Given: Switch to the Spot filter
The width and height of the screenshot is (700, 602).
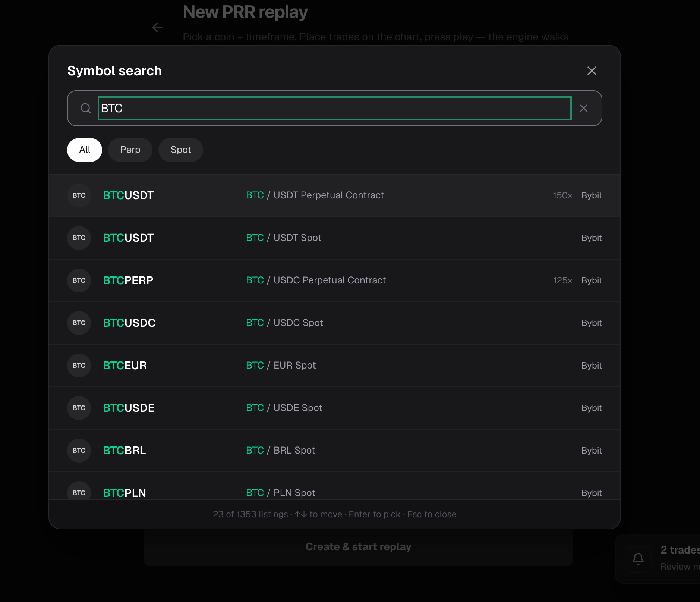Looking at the screenshot, I should (181, 150).
